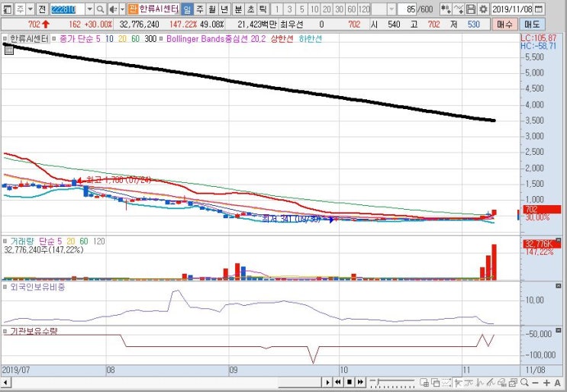Screen dimensions: 567x392
Task: Expand the dropdown beside the speaker icon
Action: 122,9
